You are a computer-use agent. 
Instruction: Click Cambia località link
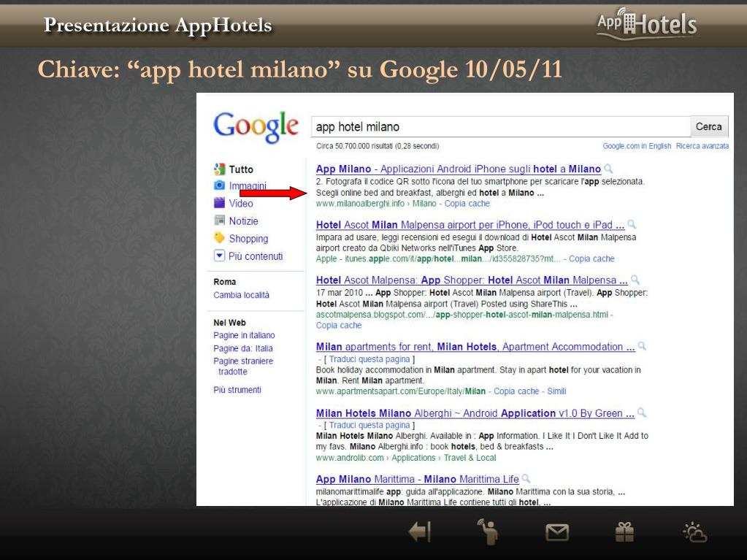241,295
